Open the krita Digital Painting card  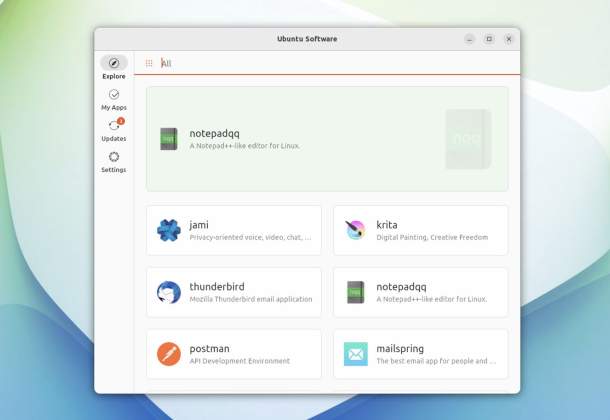pyautogui.click(x=420, y=231)
